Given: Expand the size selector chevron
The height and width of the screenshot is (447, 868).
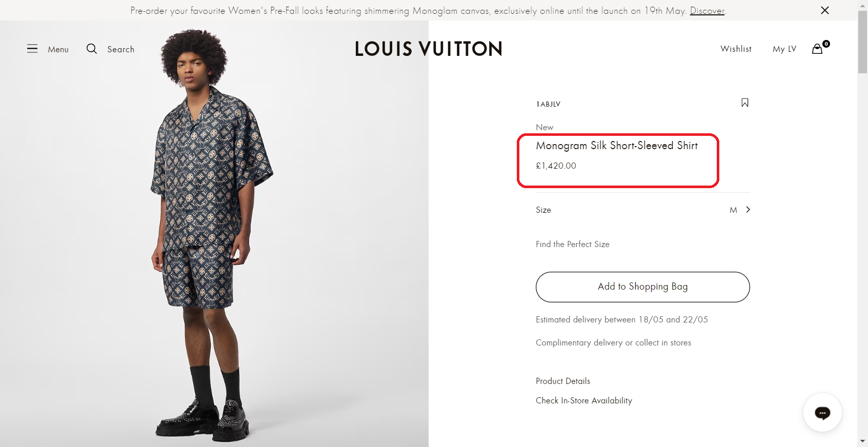Looking at the screenshot, I should pyautogui.click(x=748, y=210).
